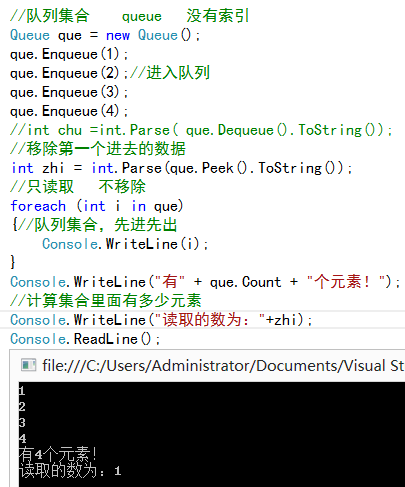Click the 'ToString' call in the zhi line
The height and width of the screenshot is (487, 405).
click(290, 168)
